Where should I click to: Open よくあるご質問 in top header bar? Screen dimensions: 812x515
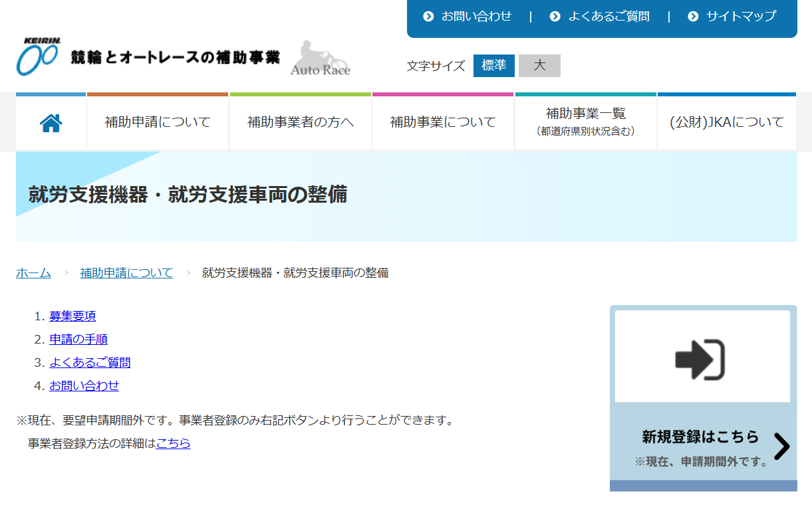coord(609,17)
